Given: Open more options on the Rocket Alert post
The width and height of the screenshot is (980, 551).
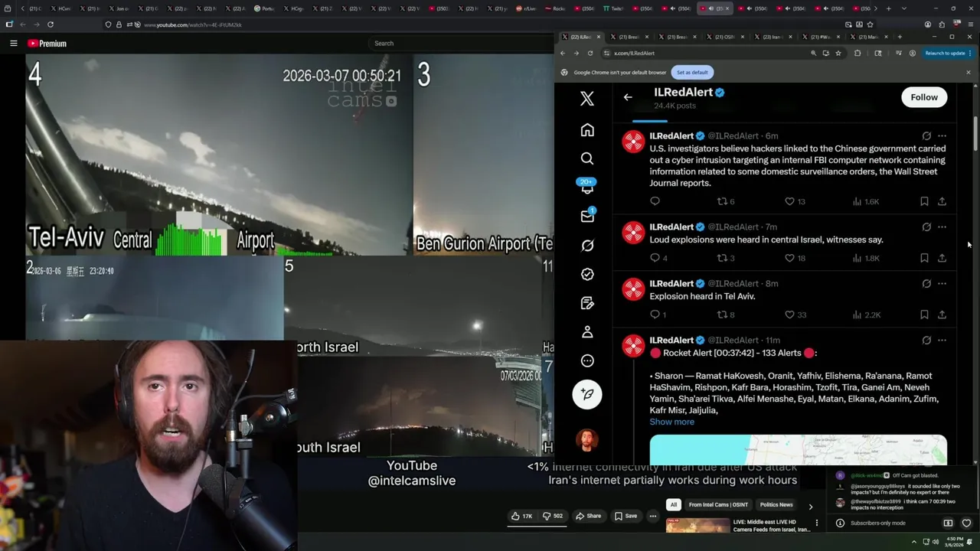Looking at the screenshot, I should coord(942,340).
